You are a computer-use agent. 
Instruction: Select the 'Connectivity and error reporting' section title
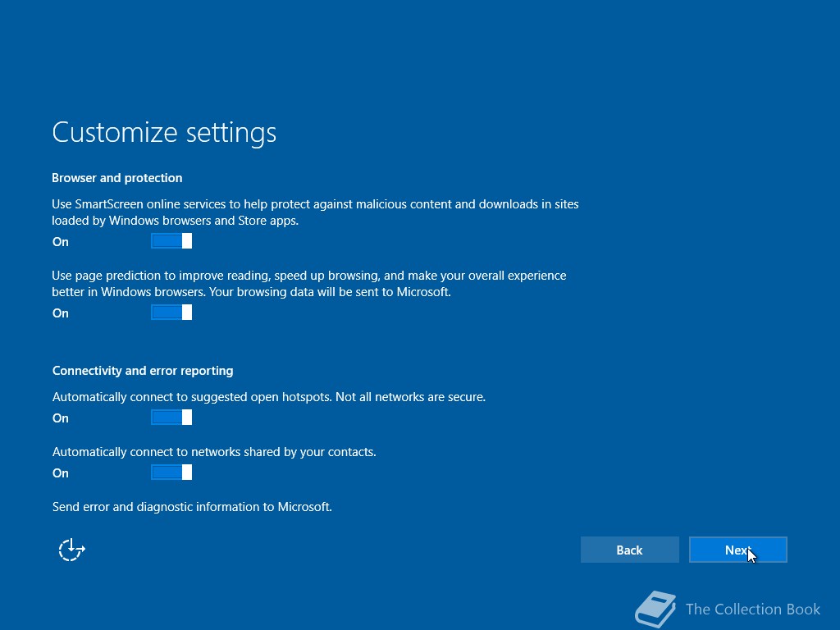click(143, 371)
